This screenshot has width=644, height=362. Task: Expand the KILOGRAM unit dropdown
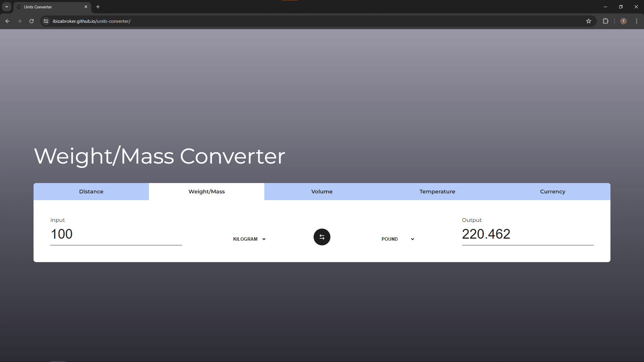[249, 239]
